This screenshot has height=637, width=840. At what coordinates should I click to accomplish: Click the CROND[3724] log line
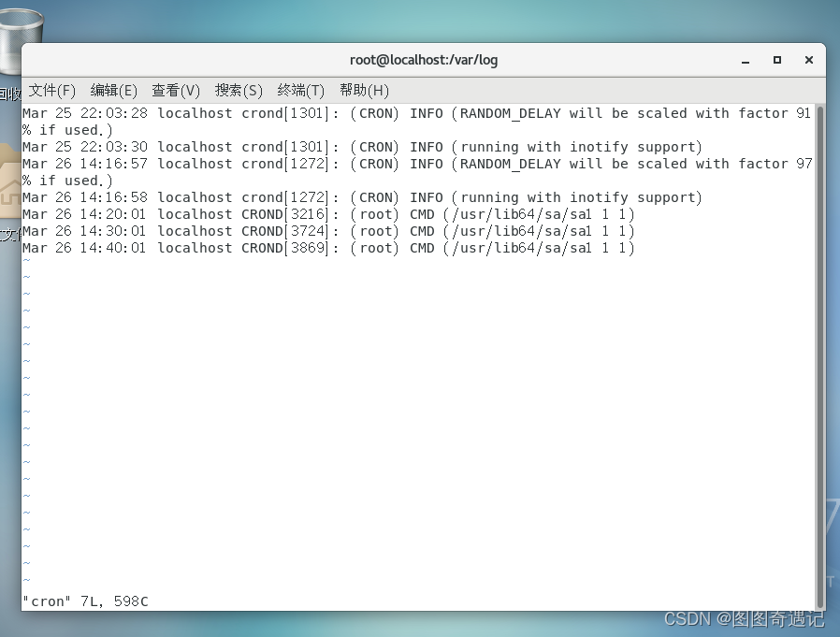(x=328, y=231)
